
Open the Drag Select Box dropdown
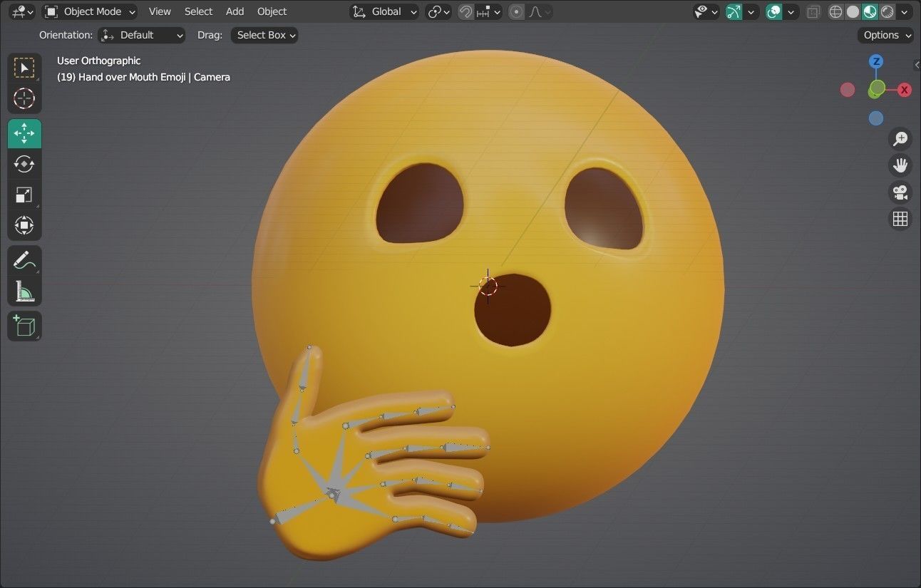coord(264,35)
